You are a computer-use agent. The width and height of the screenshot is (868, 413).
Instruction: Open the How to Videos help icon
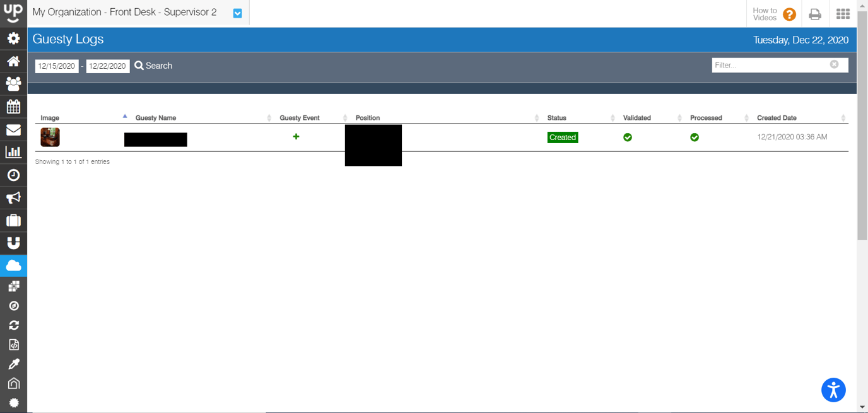click(788, 14)
